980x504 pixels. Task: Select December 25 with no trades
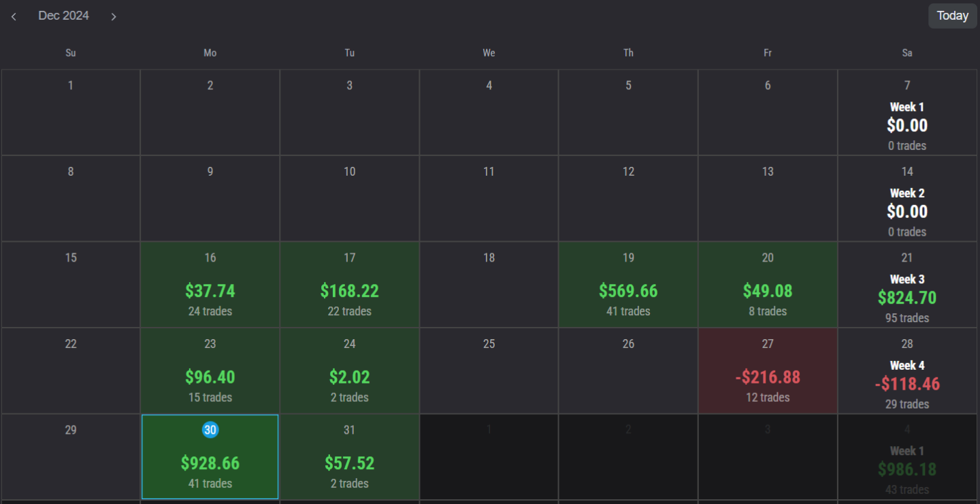click(489, 371)
